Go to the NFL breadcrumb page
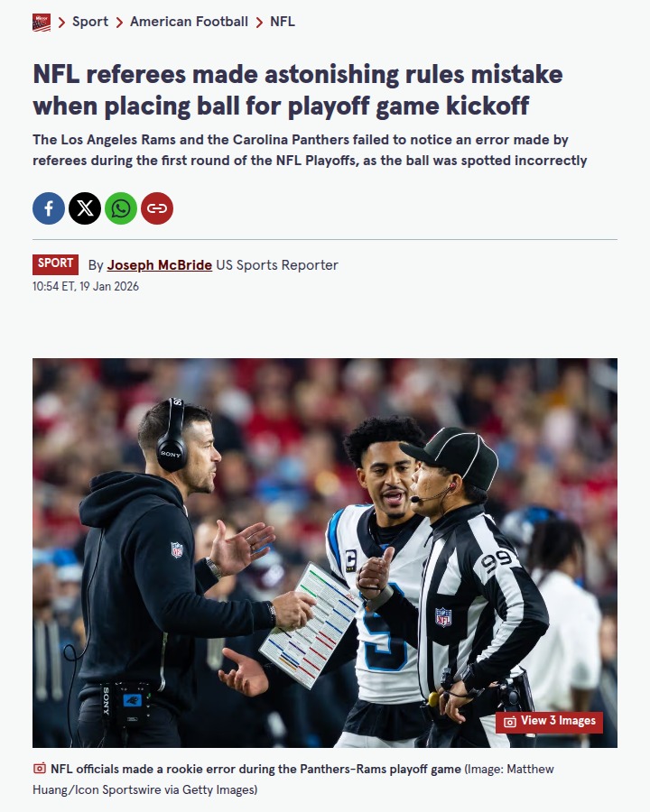The width and height of the screenshot is (650, 812). (283, 22)
